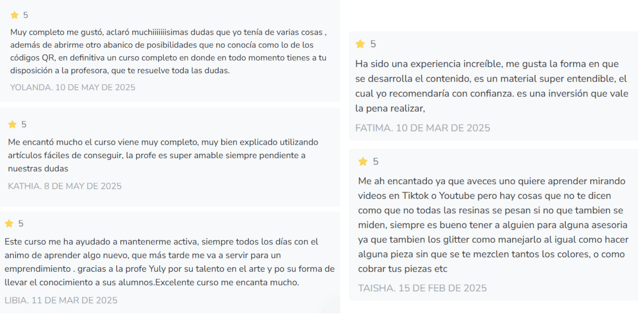Click the 'FATIMA. 10 DE MAR DE 2025' byline

point(423,128)
